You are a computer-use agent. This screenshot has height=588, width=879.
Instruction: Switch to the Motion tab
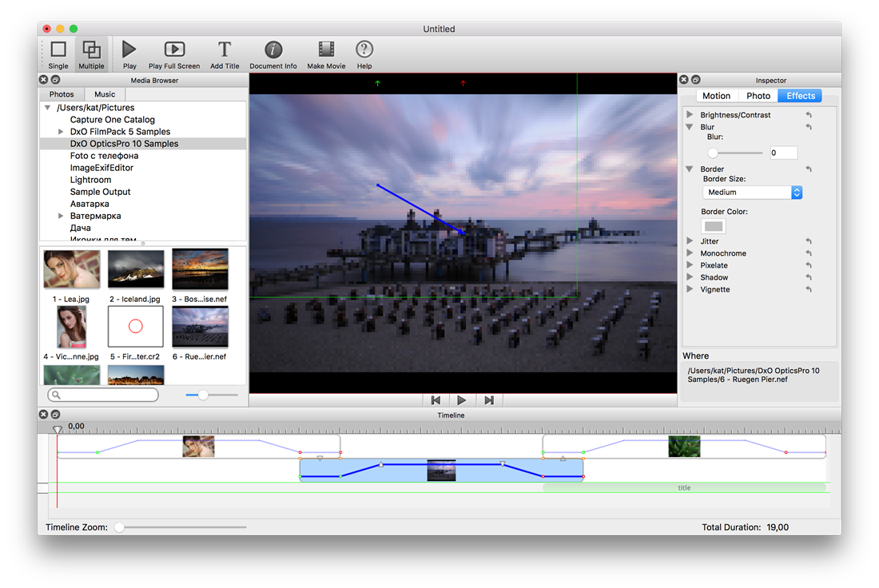coord(717,96)
